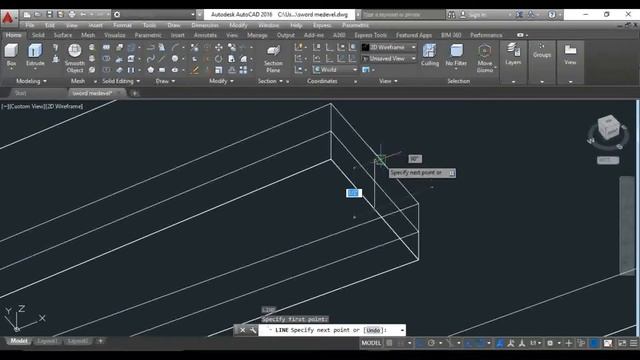Expand the command line history arrow
Screen dimensions: 640x360
(x=402, y=330)
